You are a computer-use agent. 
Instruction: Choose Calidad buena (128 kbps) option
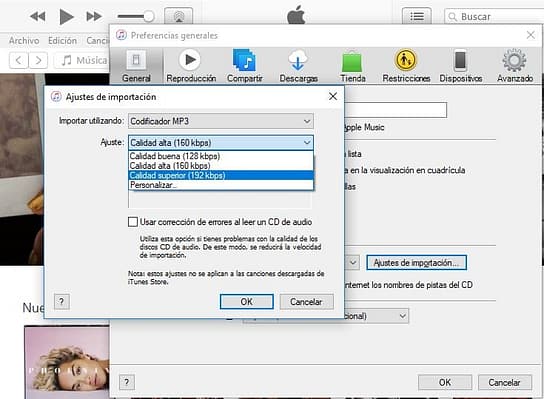221,156
